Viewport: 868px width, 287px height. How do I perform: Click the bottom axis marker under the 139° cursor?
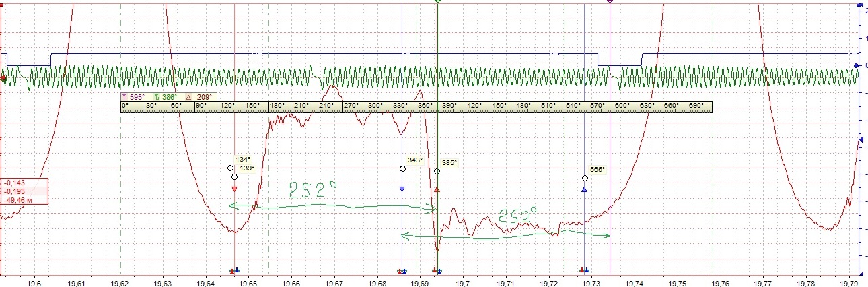tap(234, 271)
